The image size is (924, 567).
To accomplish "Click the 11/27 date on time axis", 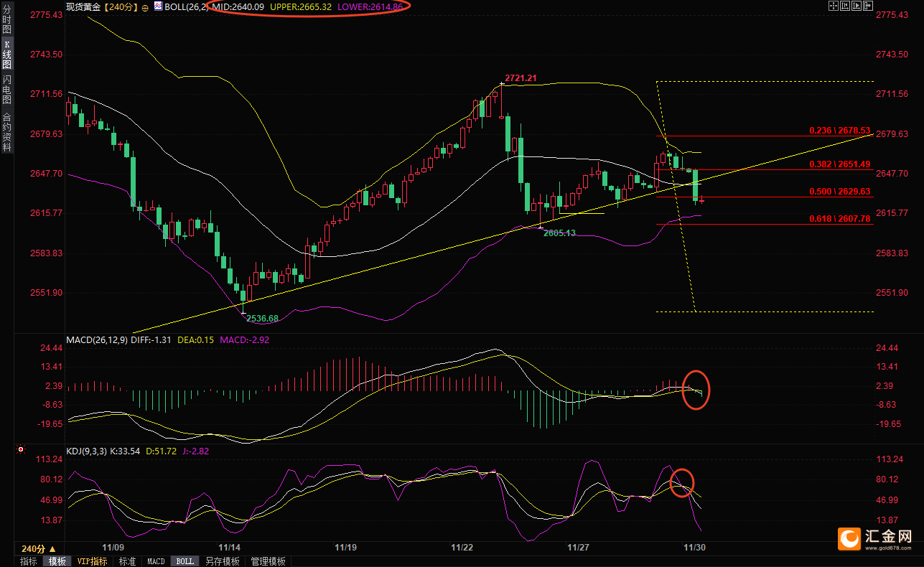I will [578, 547].
